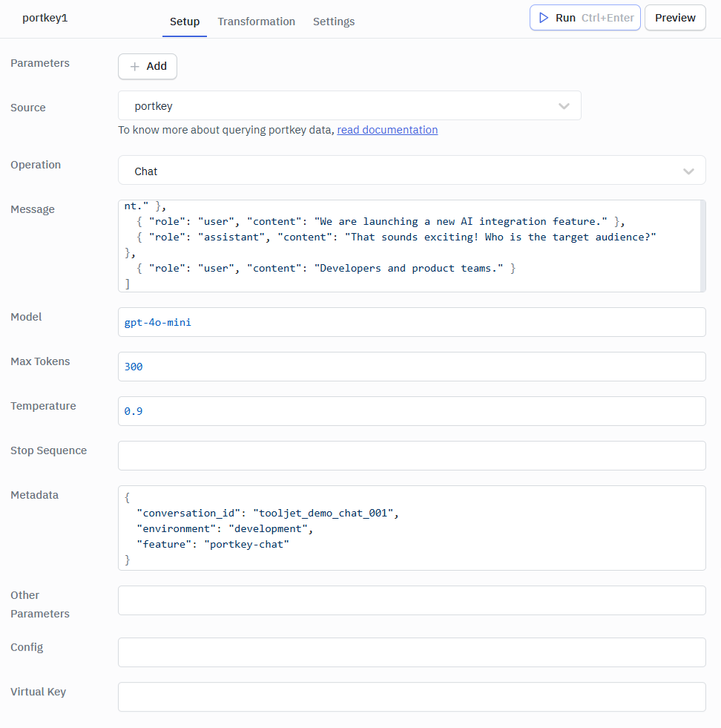Focus the Temperature field showing 0.9
721x728 pixels.
click(x=412, y=411)
